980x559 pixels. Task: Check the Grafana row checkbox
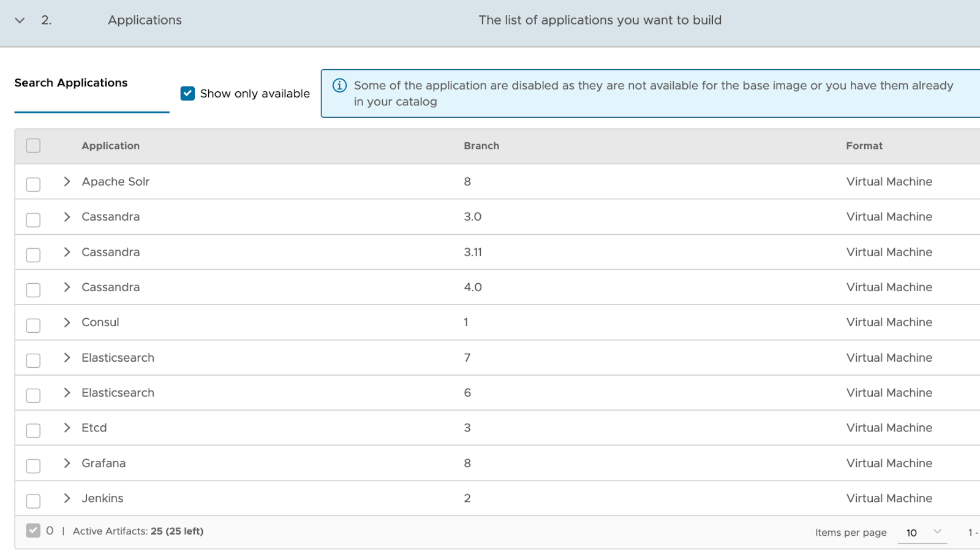(x=33, y=466)
